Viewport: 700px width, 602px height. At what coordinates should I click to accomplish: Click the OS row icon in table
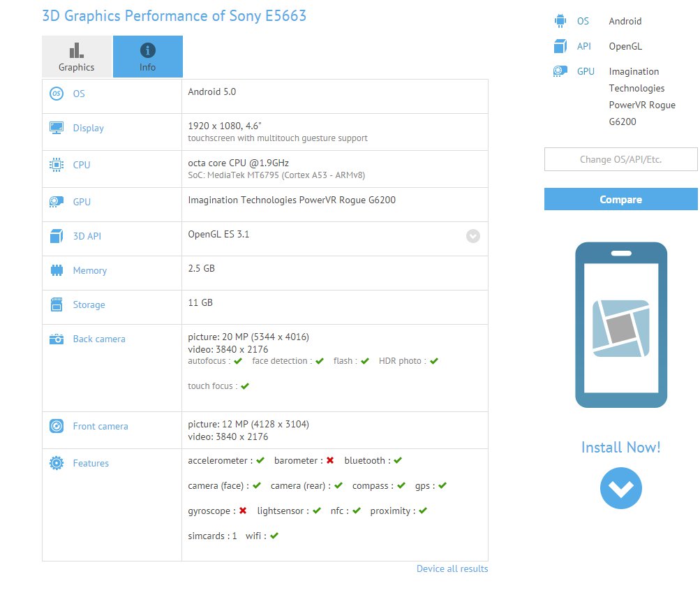click(x=57, y=94)
